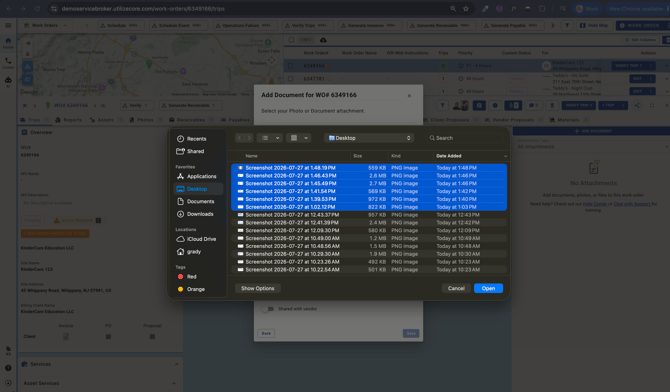Click Save in Add Document dialog
Image resolution: width=670 pixels, height=392 pixels.
click(x=411, y=333)
